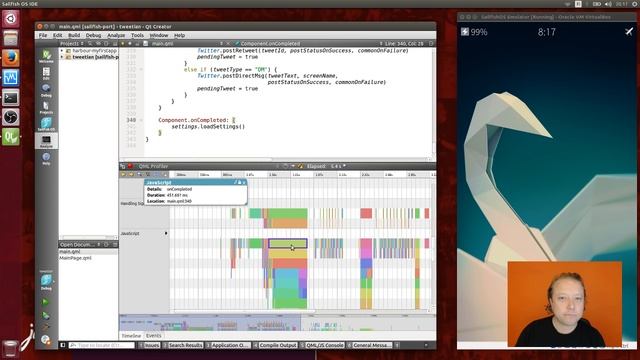
Task: Click Start Debugging run icon
Action: pos(46,316)
